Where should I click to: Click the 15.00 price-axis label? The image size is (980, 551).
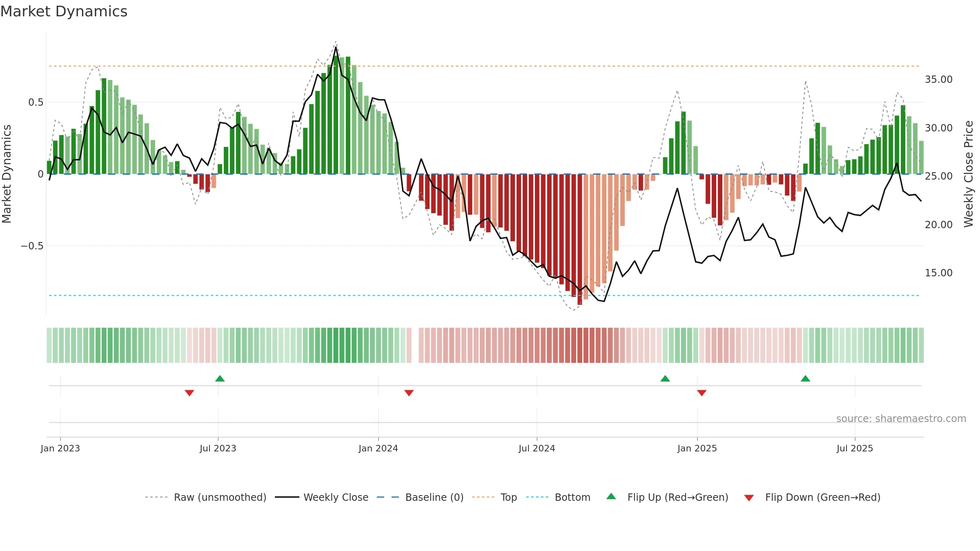point(939,273)
